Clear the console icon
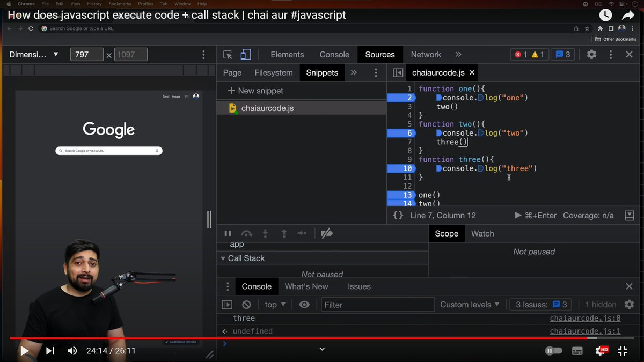This screenshot has width=644, height=362. 246,305
